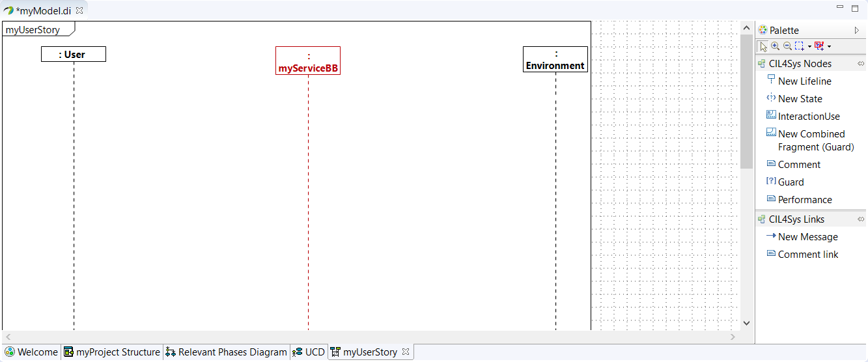
Task: Click the Environment lifeline dashed line
Action: pyautogui.click(x=555, y=201)
